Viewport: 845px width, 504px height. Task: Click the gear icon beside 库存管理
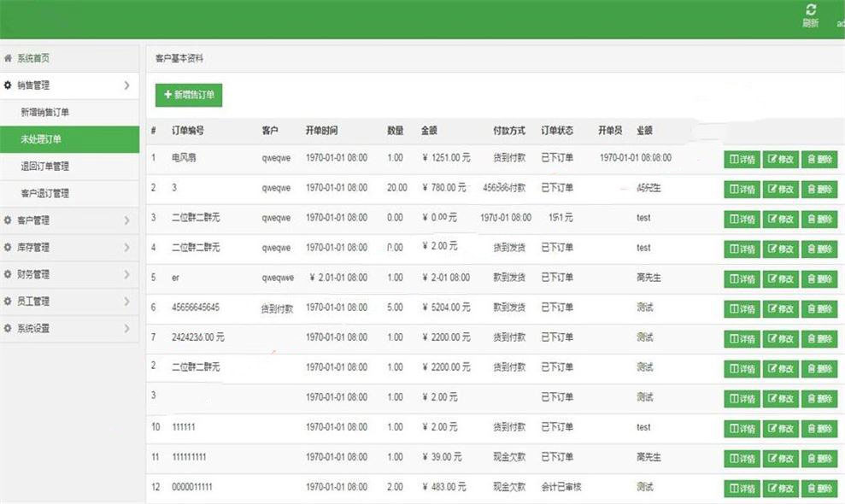9,248
